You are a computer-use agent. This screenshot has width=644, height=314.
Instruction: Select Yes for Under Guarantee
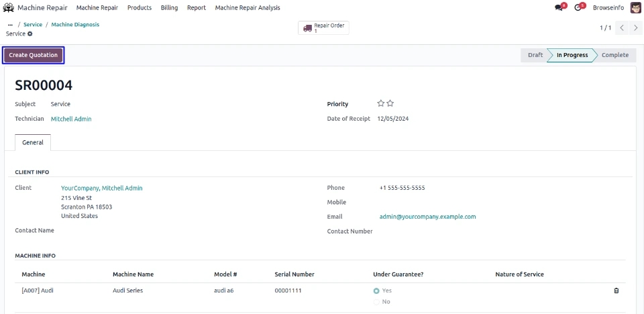pyautogui.click(x=376, y=291)
